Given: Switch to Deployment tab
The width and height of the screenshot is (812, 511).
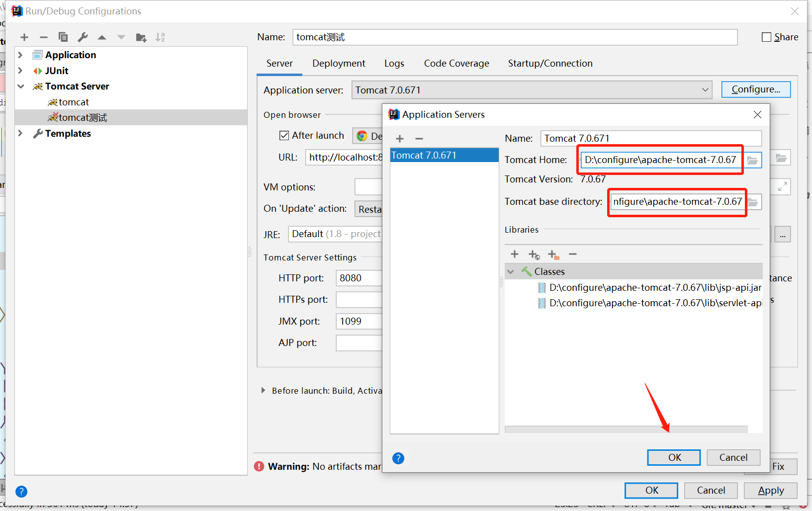Looking at the screenshot, I should (339, 64).
